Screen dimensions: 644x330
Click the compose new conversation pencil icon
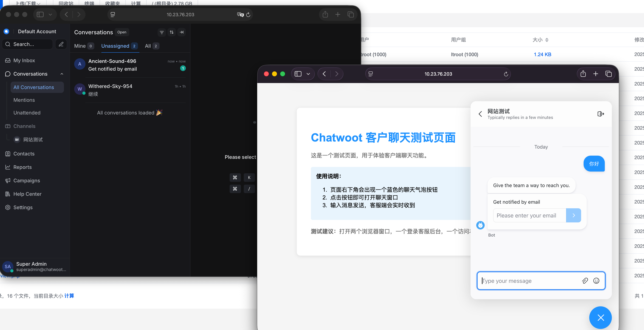coord(61,44)
